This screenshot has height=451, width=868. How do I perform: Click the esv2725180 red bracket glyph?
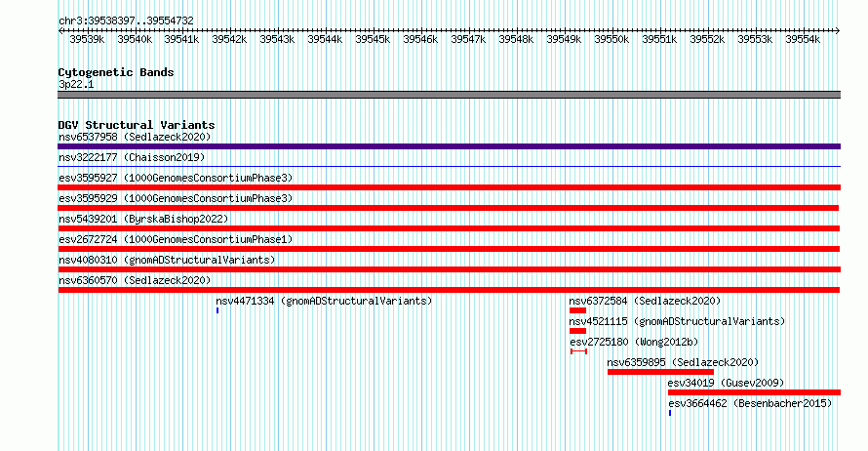578,351
